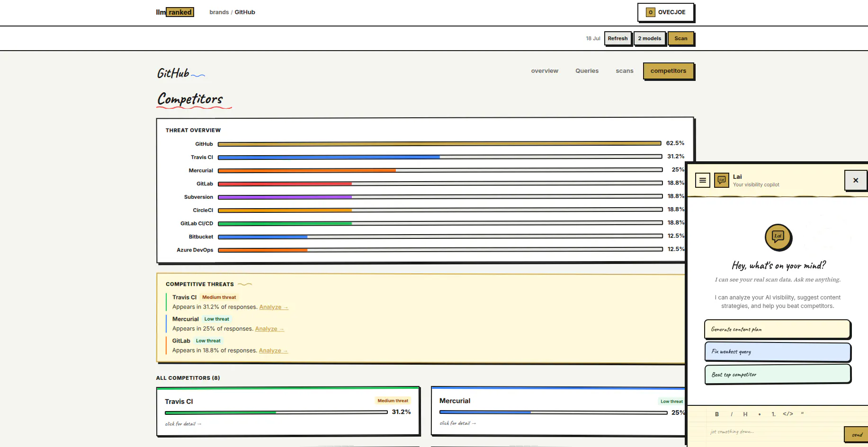Click the Azure DevOps label in threat overview

[195, 250]
